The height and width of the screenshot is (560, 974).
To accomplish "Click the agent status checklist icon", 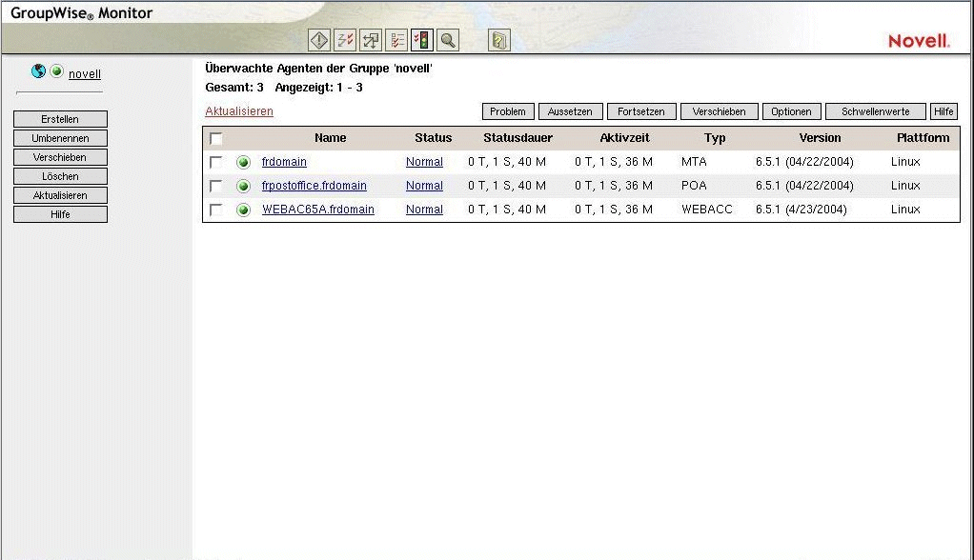I will 396,40.
